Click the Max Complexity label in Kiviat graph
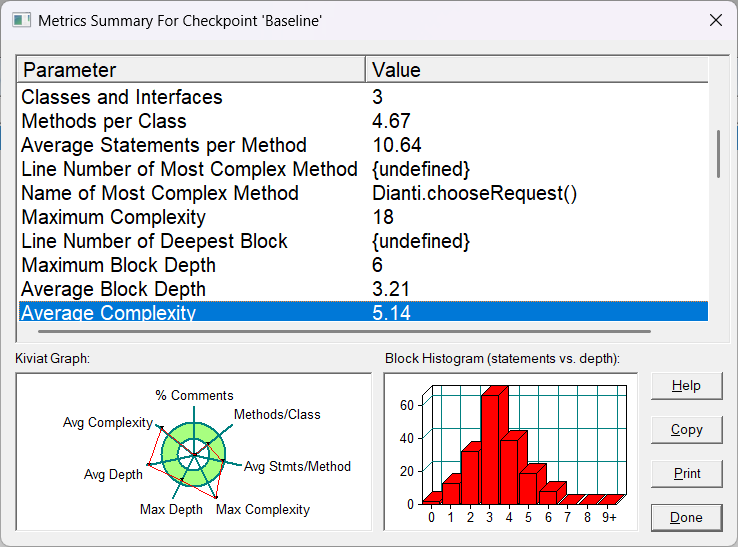738x547 pixels. pos(263,509)
